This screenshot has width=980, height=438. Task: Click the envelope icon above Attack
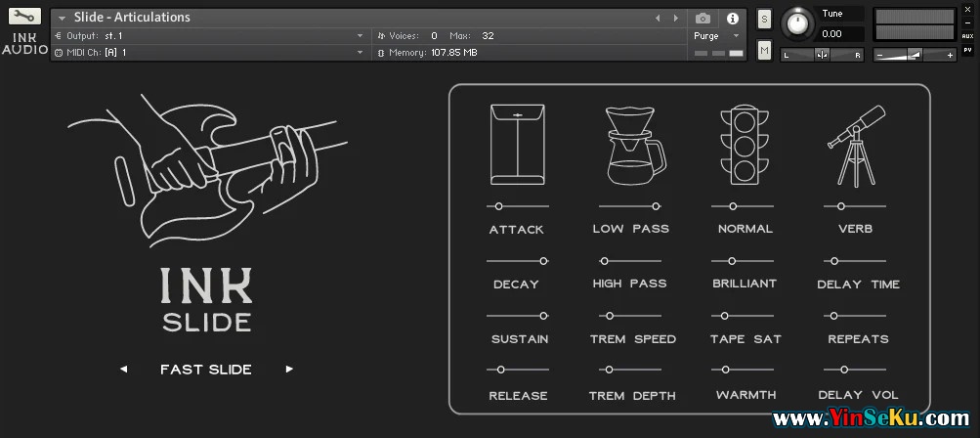[x=517, y=145]
